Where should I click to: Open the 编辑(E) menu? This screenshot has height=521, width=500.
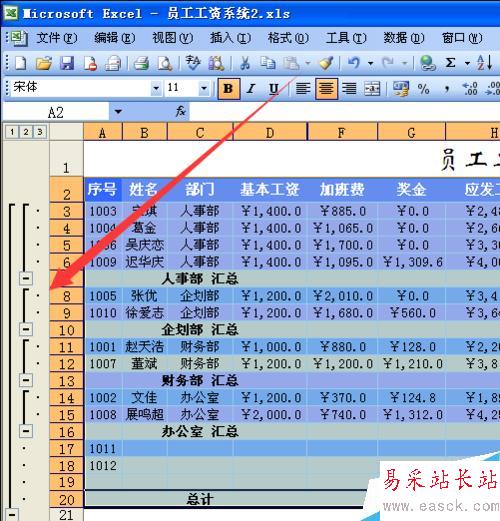(x=115, y=38)
